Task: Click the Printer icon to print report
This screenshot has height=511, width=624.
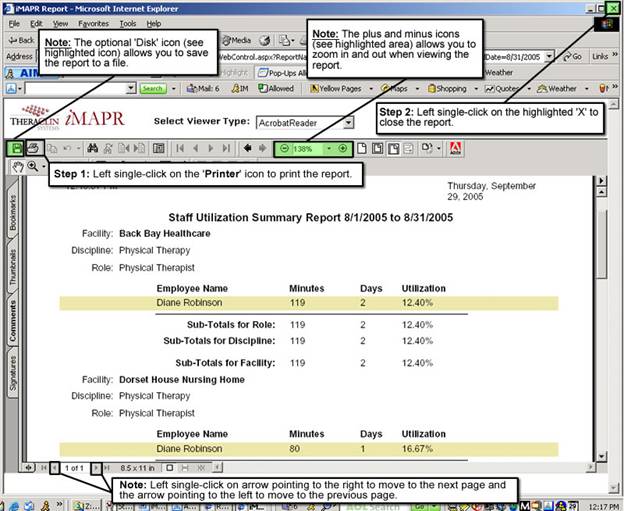Action: (x=33, y=148)
